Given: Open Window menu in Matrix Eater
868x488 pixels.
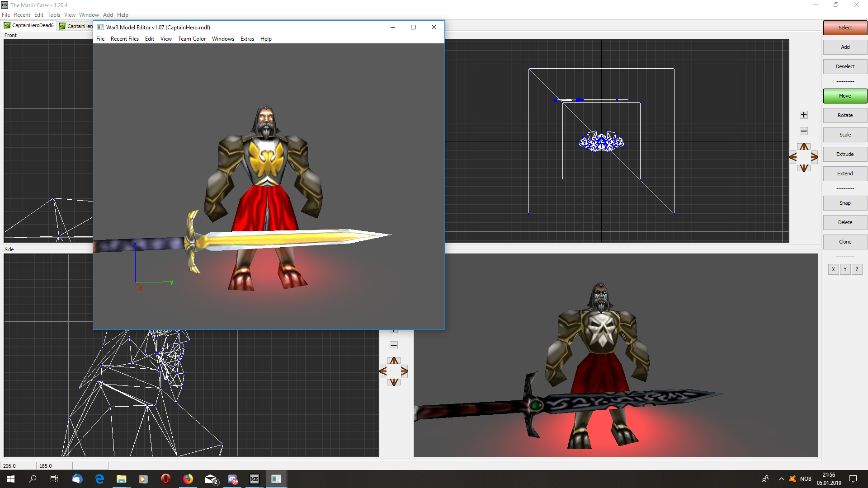Looking at the screenshot, I should point(89,15).
